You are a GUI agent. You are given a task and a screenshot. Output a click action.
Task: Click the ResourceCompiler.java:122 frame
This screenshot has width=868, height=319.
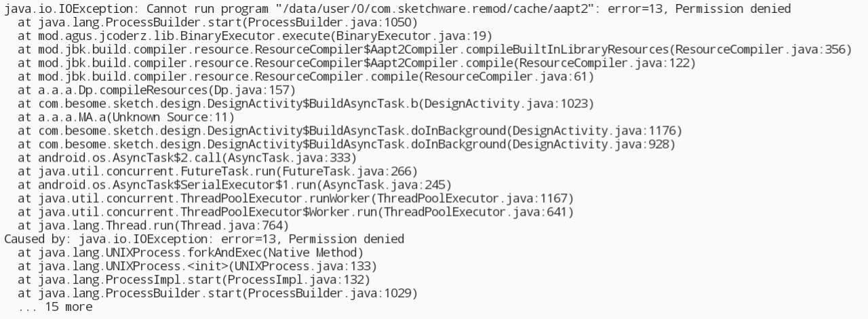pyautogui.click(x=357, y=63)
